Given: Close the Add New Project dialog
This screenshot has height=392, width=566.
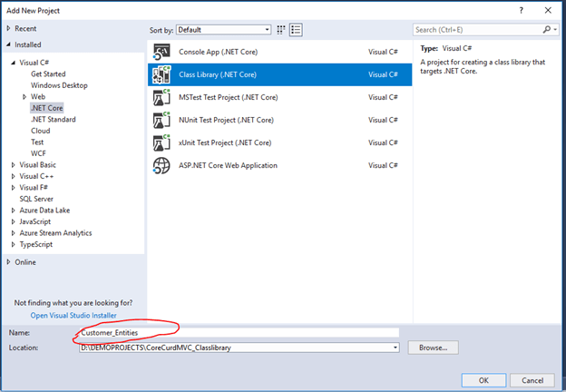Looking at the screenshot, I should click(548, 11).
